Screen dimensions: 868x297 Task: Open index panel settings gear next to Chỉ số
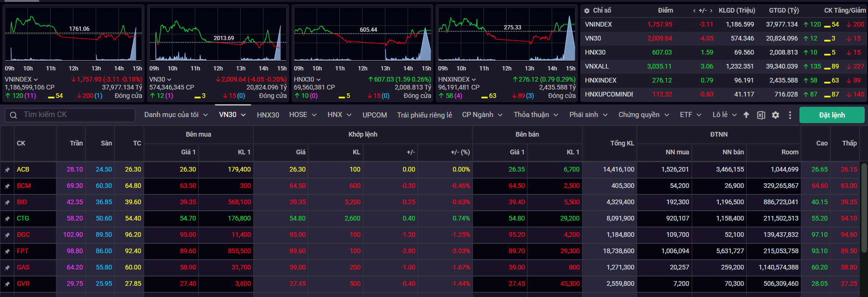point(587,11)
